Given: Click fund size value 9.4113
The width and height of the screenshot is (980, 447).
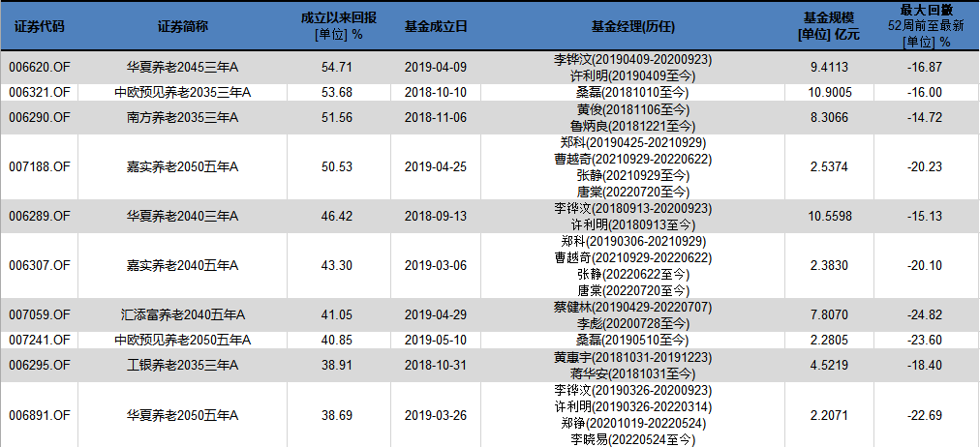Looking at the screenshot, I should coord(829,68).
